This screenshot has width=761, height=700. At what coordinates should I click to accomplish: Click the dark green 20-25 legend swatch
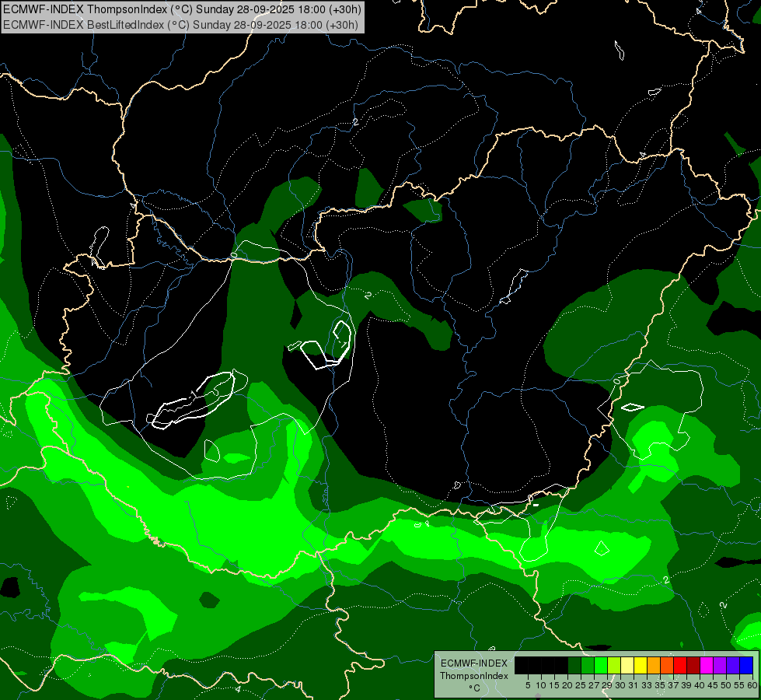coord(574,665)
